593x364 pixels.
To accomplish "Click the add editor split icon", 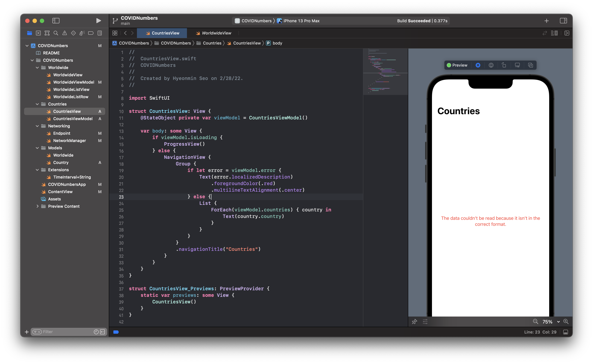I will (x=567, y=33).
